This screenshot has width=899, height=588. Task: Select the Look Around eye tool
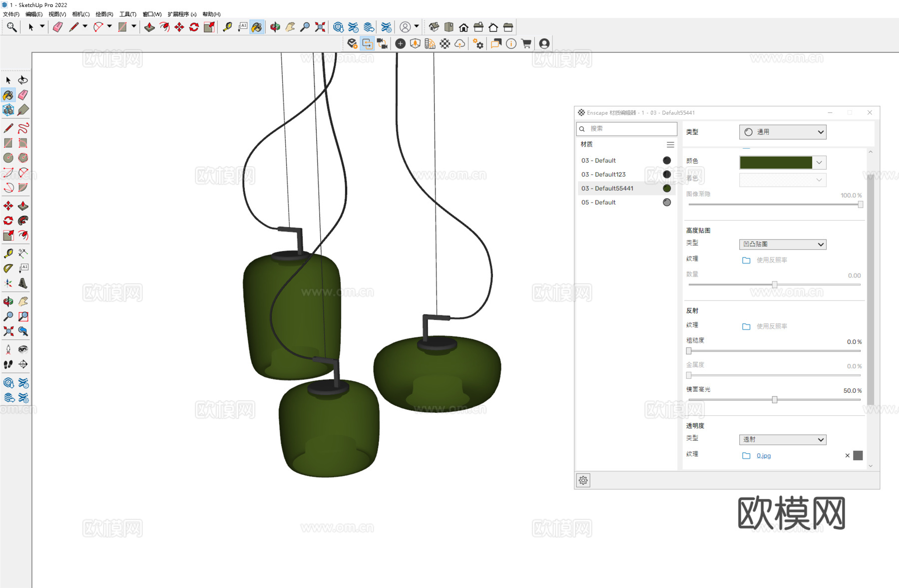[x=23, y=349]
